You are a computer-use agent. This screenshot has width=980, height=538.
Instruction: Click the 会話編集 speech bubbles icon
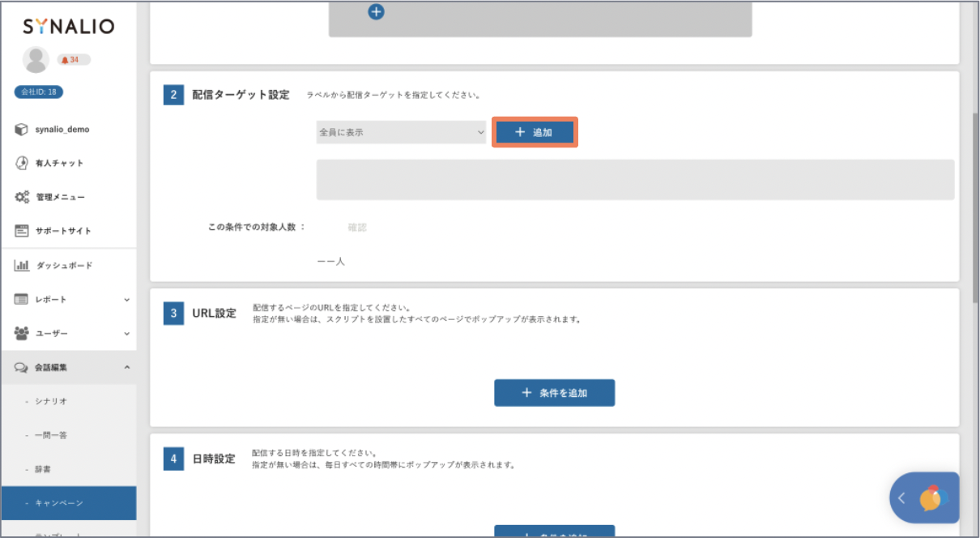pyautogui.click(x=22, y=367)
